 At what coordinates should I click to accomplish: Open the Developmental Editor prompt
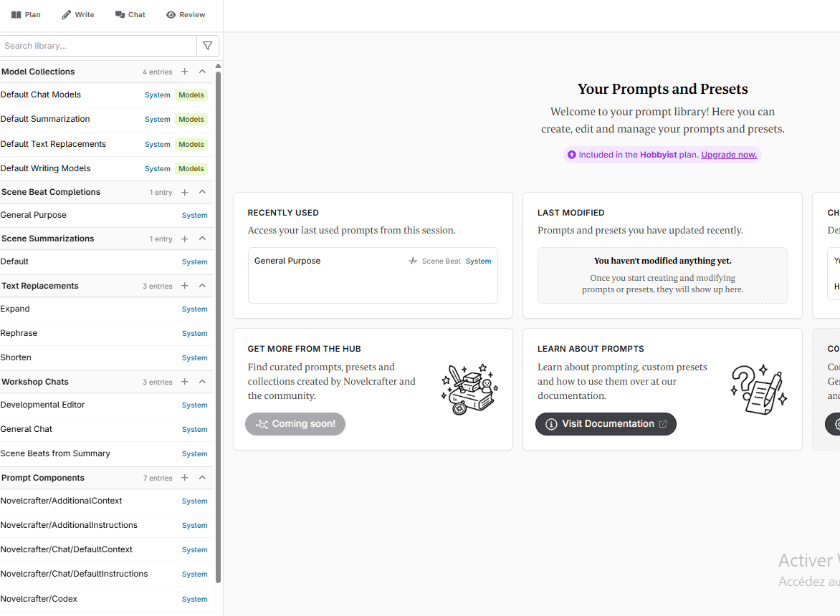coord(43,405)
